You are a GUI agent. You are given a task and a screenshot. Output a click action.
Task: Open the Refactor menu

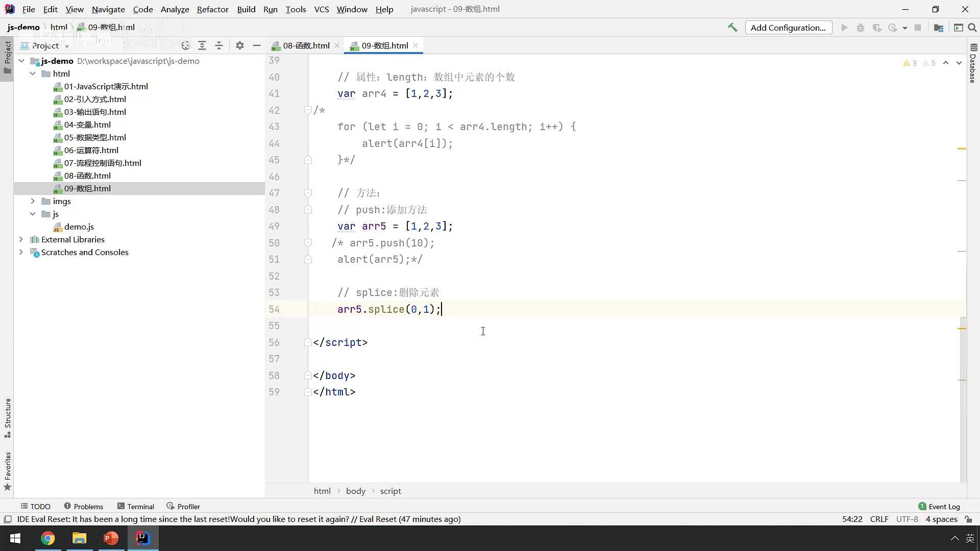(x=212, y=9)
